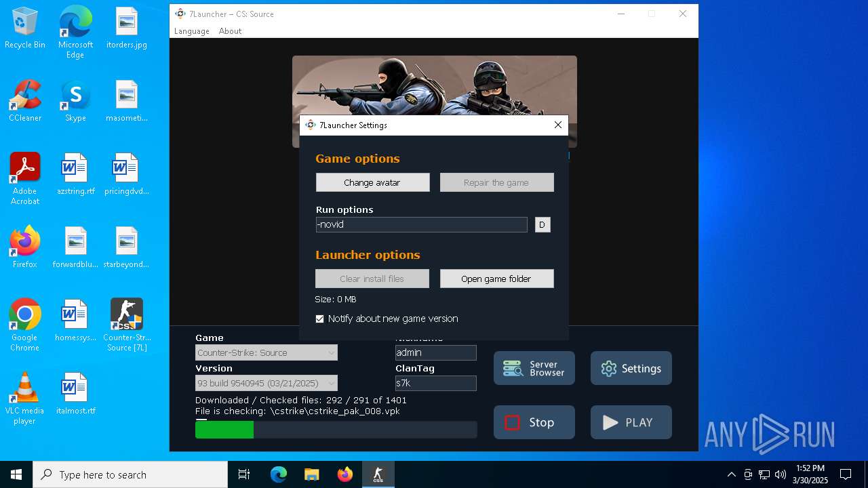Open Google Chrome desktop shortcut
The height and width of the screenshot is (488, 868).
pos(25,325)
